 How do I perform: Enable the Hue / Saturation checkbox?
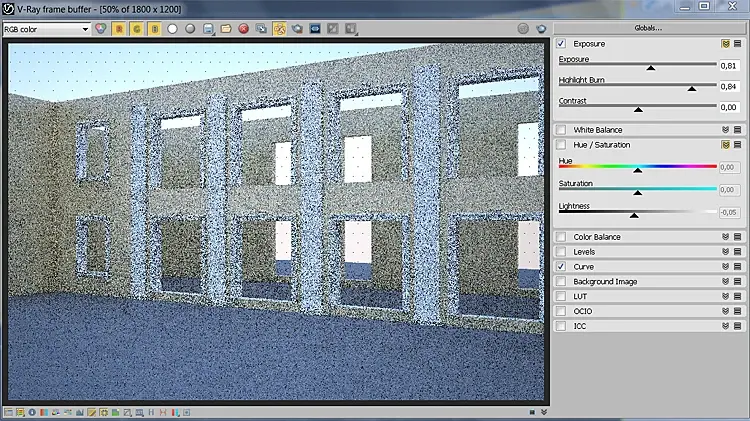coord(561,144)
